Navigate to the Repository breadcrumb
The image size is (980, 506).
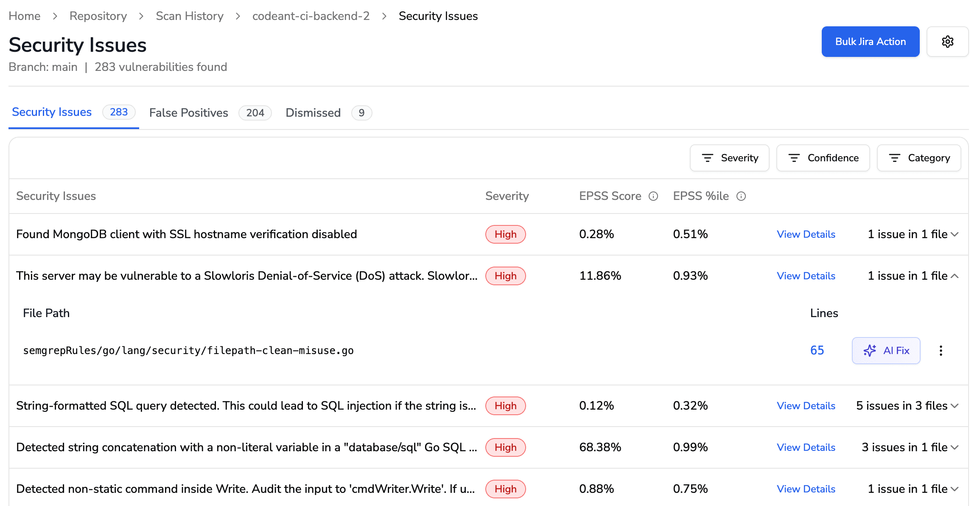[x=98, y=16]
